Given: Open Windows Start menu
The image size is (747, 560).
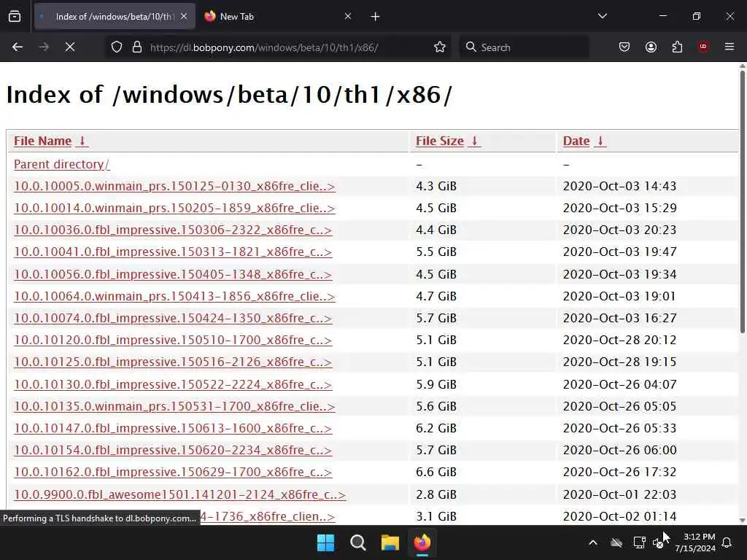Looking at the screenshot, I should [x=326, y=542].
